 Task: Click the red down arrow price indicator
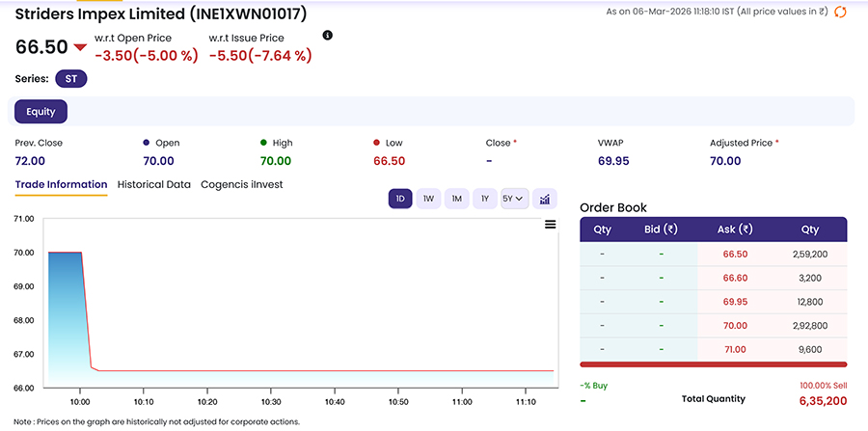pyautogui.click(x=80, y=47)
